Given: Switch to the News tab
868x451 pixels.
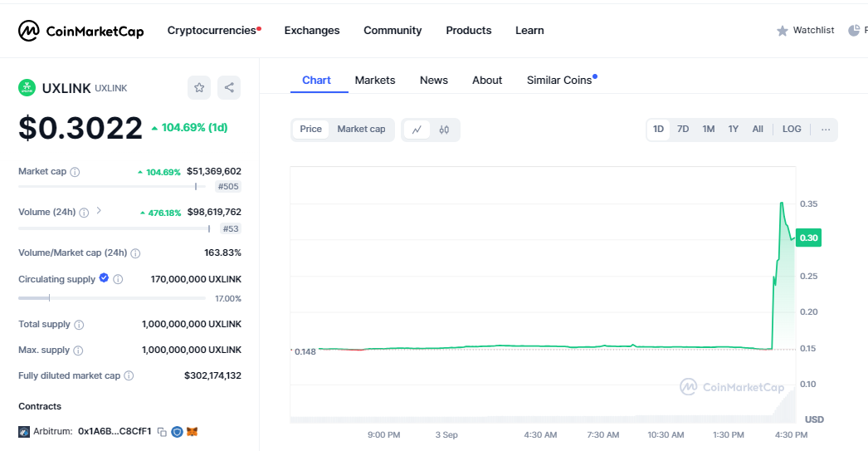Looking at the screenshot, I should pyautogui.click(x=434, y=81).
